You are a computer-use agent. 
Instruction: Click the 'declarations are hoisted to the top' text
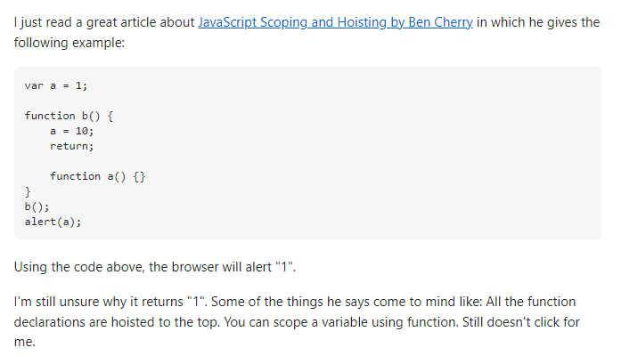click(x=116, y=322)
